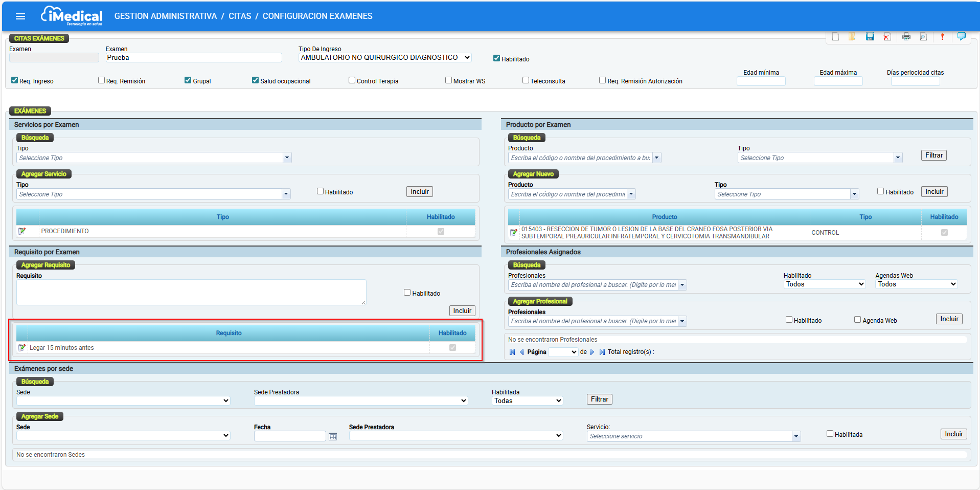Click the Requisito text area
The width and height of the screenshot is (980, 490).
coord(191,292)
